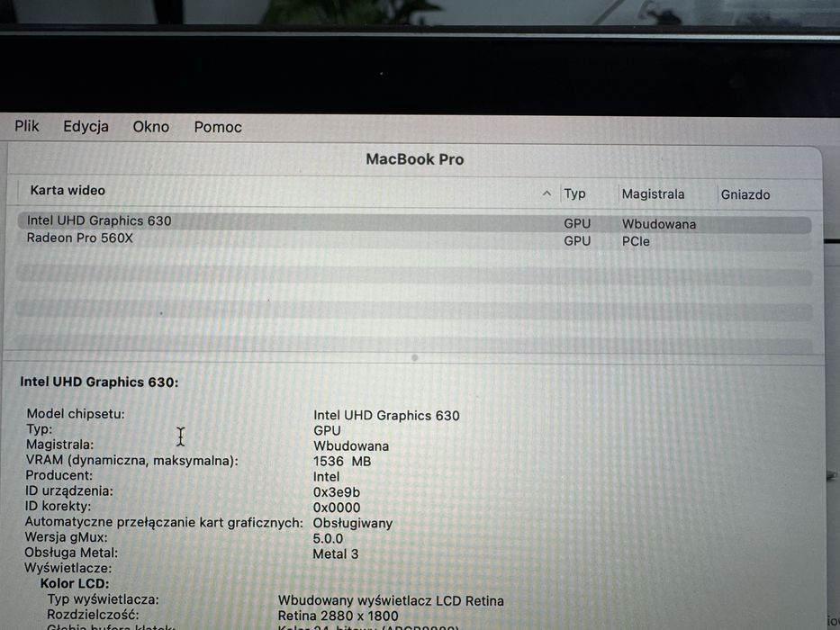This screenshot has height=630, width=840.
Task: Click the Magistrala value Wbudowana in details
Action: [x=351, y=445]
